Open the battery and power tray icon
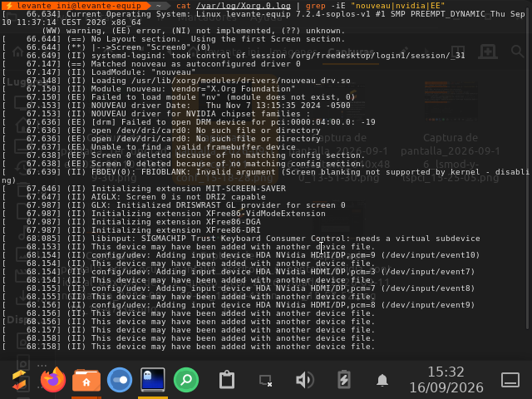 [x=343, y=380]
